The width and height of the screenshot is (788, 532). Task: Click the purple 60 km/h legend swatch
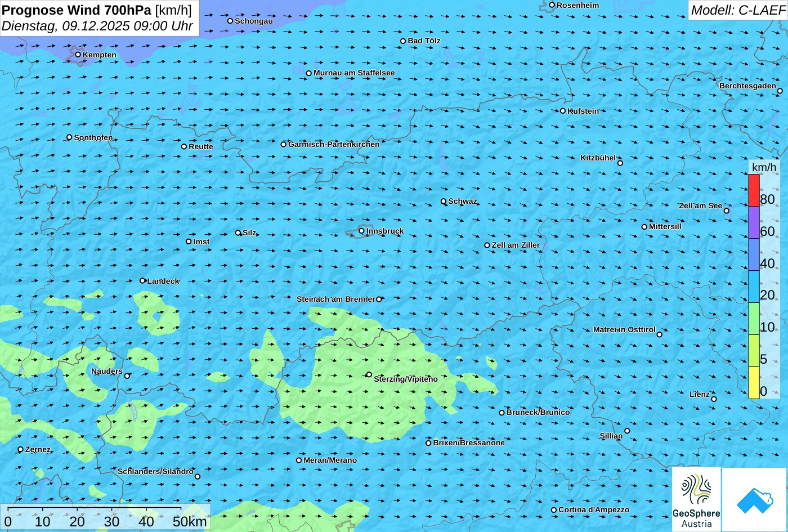pos(754,222)
